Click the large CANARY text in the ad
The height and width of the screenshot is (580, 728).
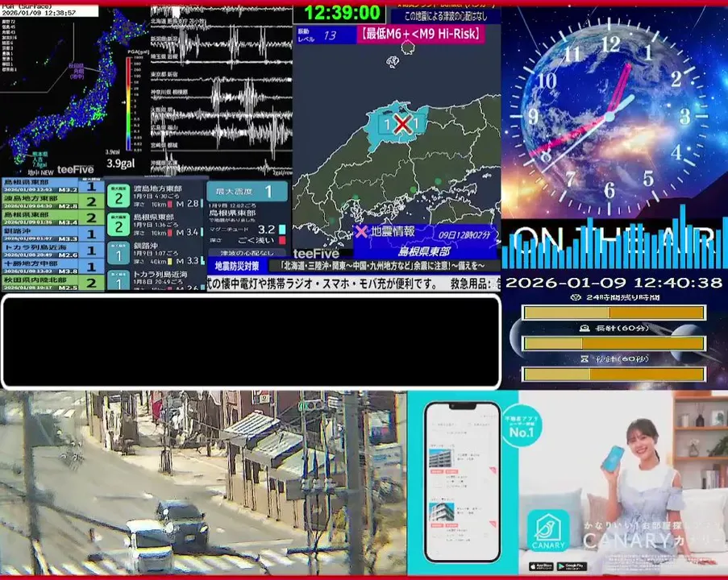[x=626, y=540]
